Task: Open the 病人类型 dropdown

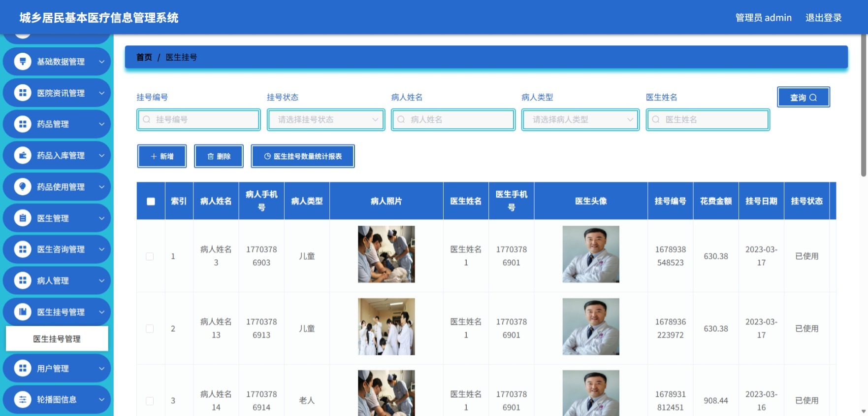Action: click(580, 120)
